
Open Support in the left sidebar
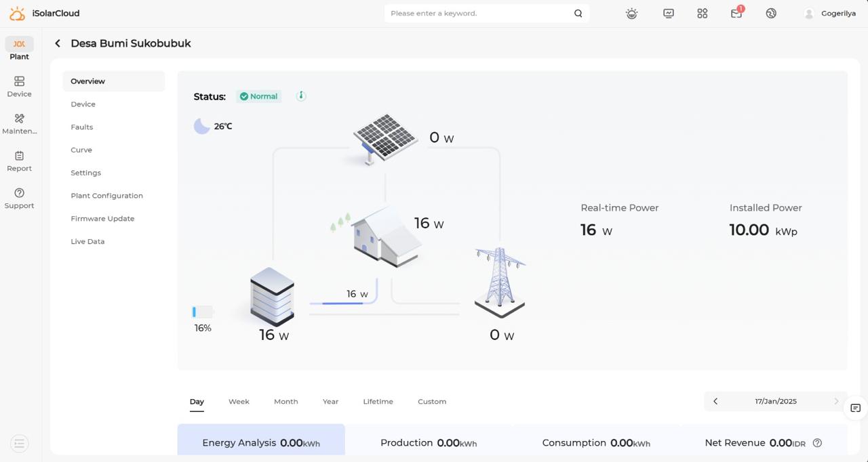[x=19, y=198]
